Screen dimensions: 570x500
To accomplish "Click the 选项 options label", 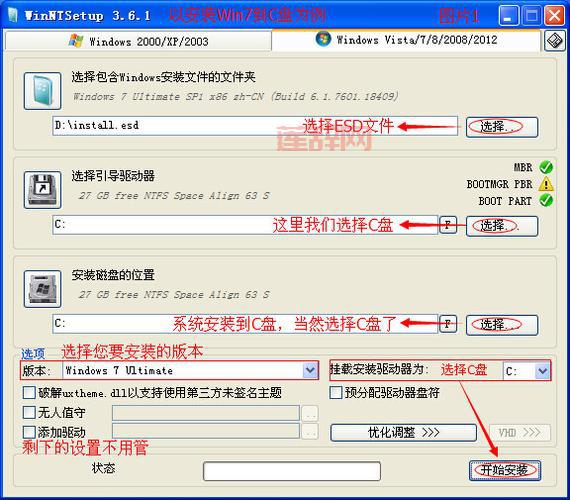I will [33, 353].
